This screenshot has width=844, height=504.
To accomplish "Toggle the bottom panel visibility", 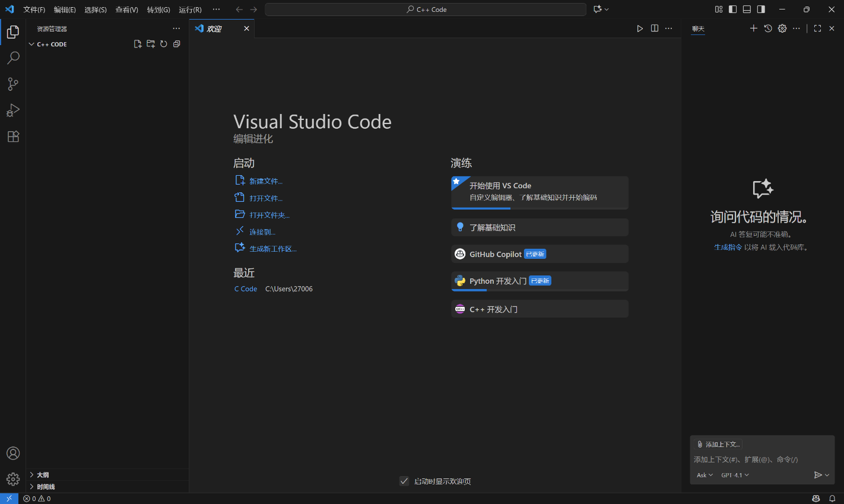I will [x=747, y=9].
